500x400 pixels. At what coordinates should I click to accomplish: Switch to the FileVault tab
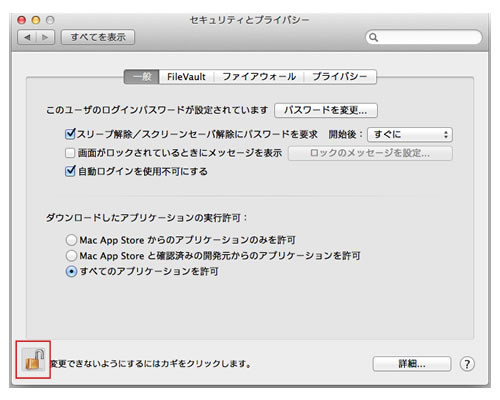click(186, 77)
